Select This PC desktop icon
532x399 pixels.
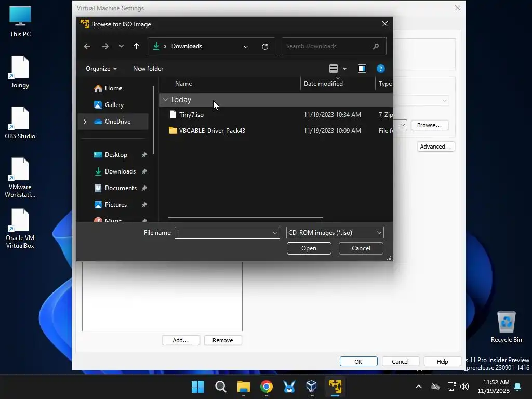[x=20, y=21]
